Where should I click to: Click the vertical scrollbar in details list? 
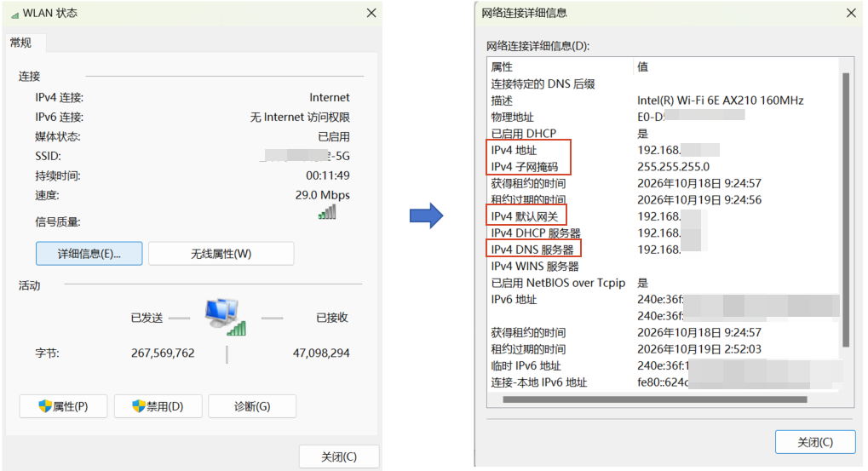pyautogui.click(x=845, y=210)
